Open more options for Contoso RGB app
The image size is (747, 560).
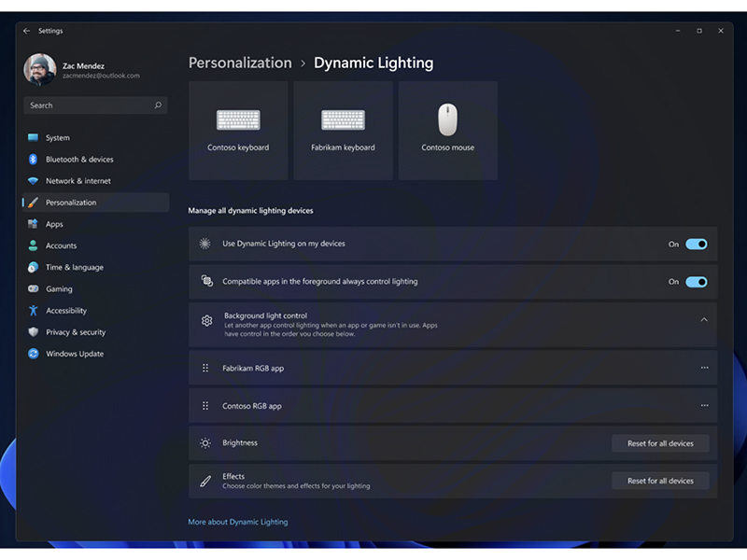point(704,405)
